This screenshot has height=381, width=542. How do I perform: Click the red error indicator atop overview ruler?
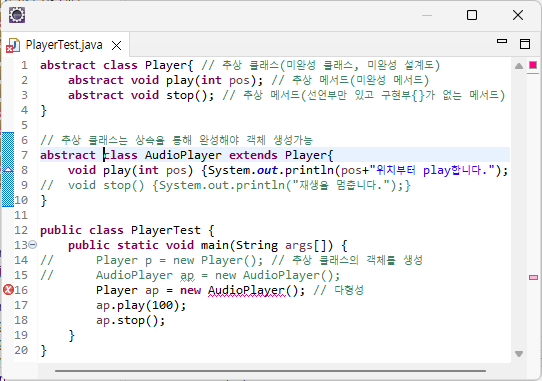533,65
